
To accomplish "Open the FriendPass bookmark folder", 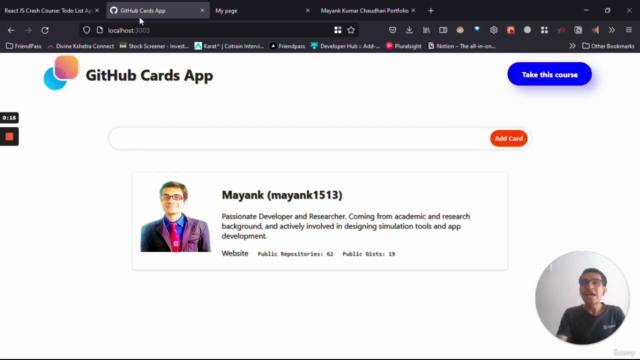I will point(24,46).
